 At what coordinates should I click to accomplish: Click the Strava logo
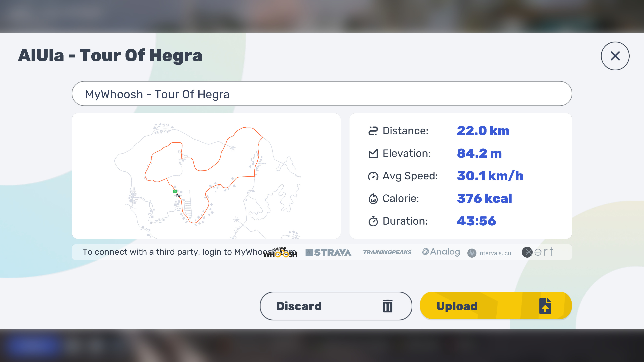click(x=328, y=252)
